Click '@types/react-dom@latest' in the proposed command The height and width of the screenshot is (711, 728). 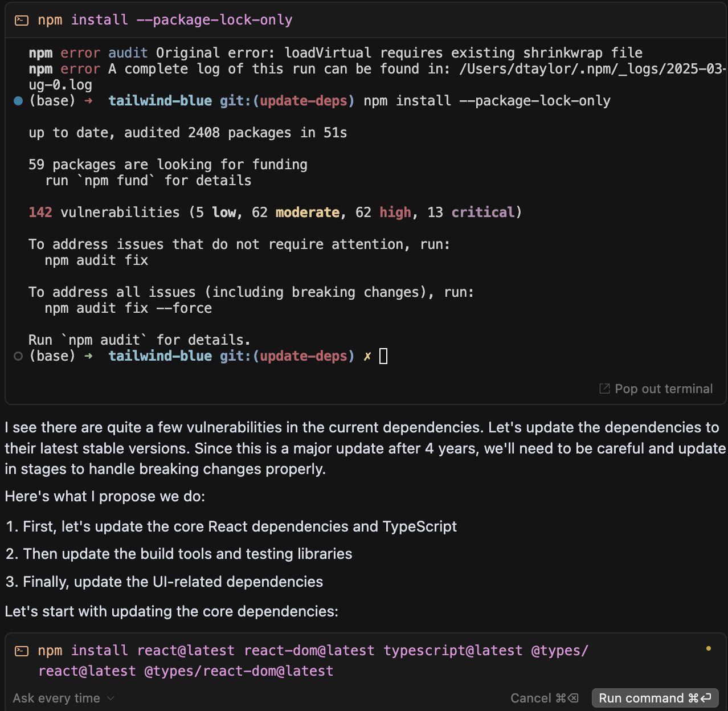click(x=239, y=671)
